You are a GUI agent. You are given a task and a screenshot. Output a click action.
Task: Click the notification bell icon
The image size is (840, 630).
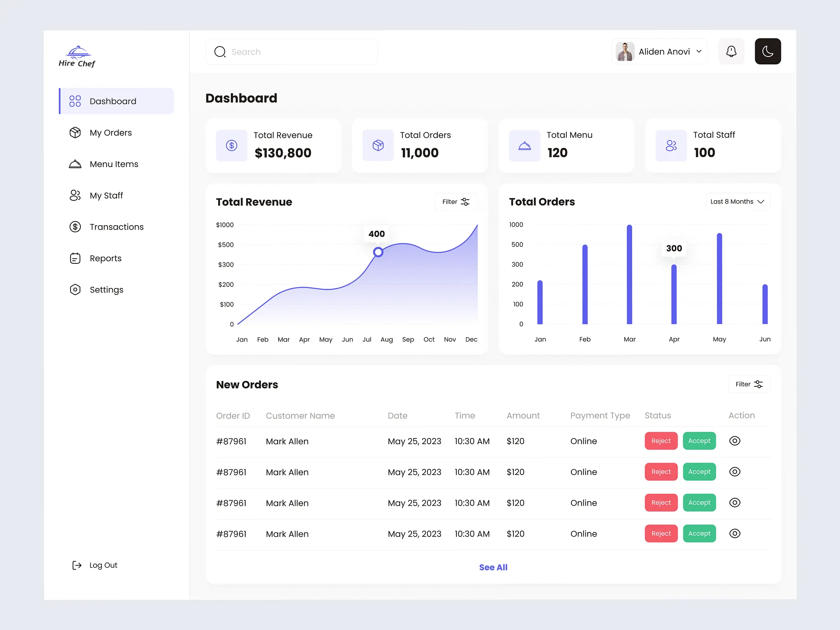tap(731, 52)
